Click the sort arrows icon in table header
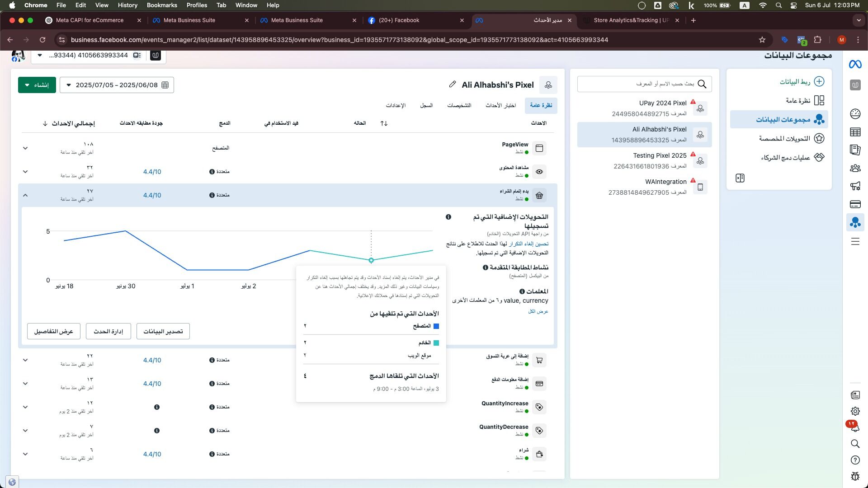The image size is (868, 488). pos(384,123)
